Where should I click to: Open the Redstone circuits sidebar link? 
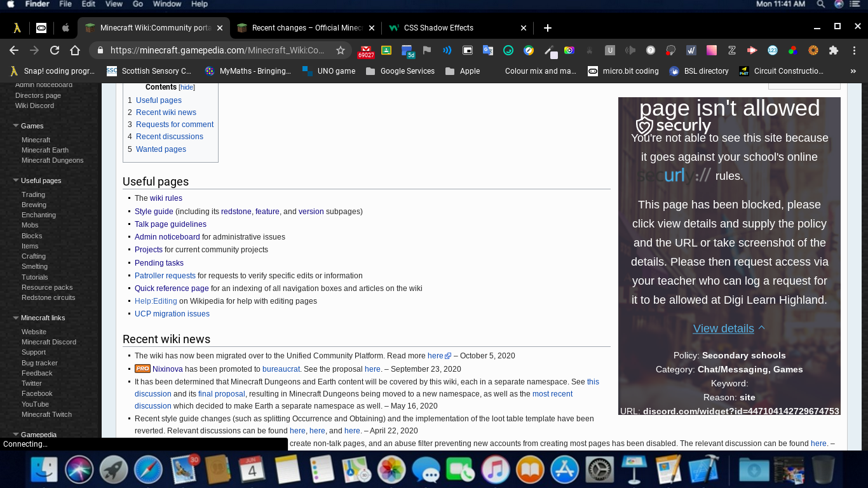48,297
